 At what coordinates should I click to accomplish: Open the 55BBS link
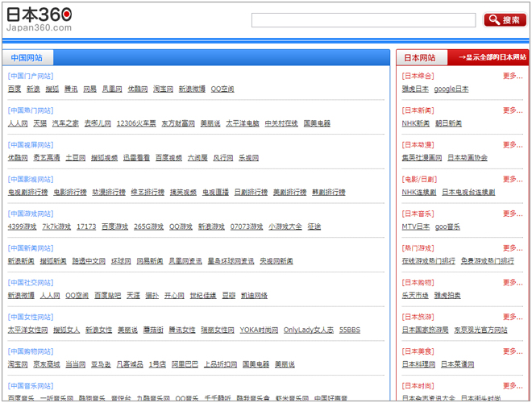coord(350,330)
